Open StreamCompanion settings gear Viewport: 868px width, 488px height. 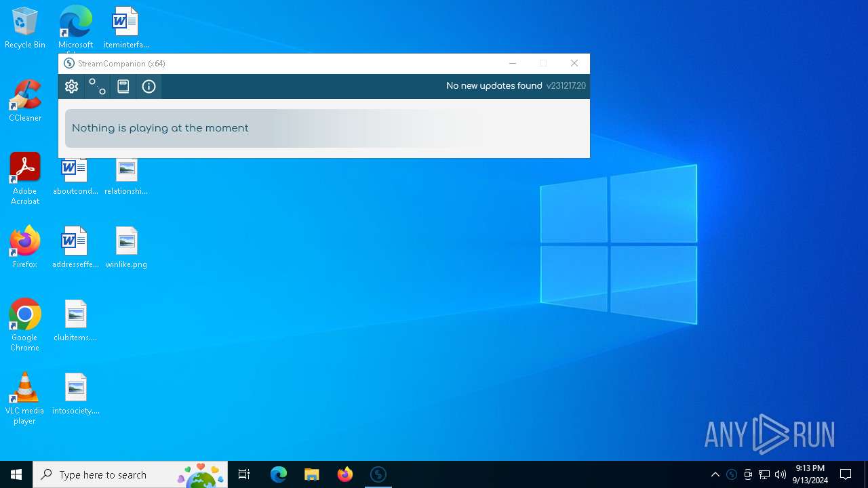click(x=71, y=86)
